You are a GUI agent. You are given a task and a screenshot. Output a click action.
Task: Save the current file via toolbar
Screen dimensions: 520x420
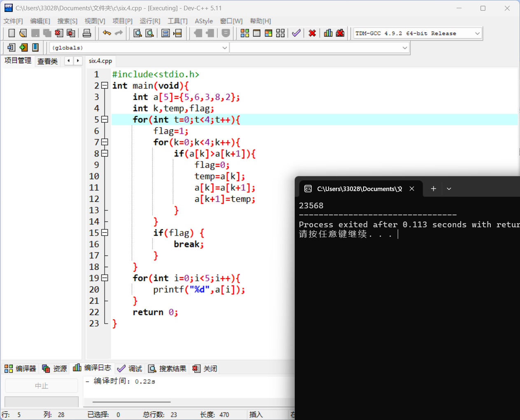(x=35, y=33)
